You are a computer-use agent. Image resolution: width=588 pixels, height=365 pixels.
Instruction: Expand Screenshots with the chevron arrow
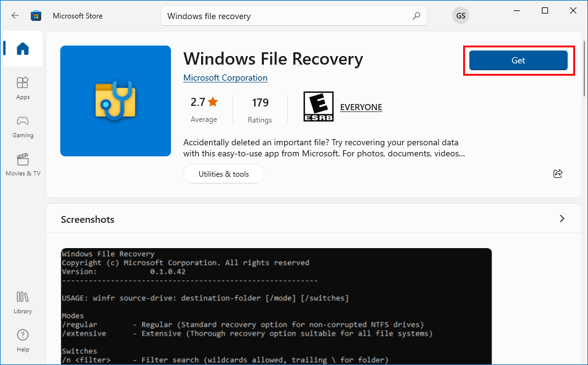point(562,219)
